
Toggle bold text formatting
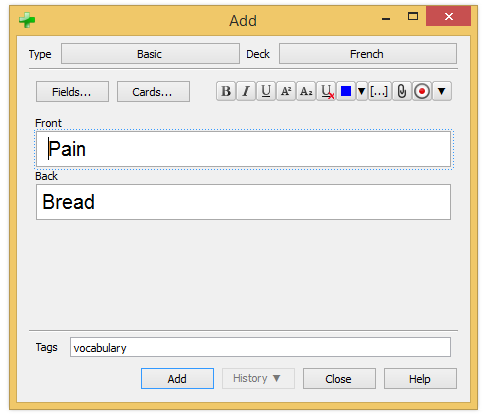tap(226, 91)
